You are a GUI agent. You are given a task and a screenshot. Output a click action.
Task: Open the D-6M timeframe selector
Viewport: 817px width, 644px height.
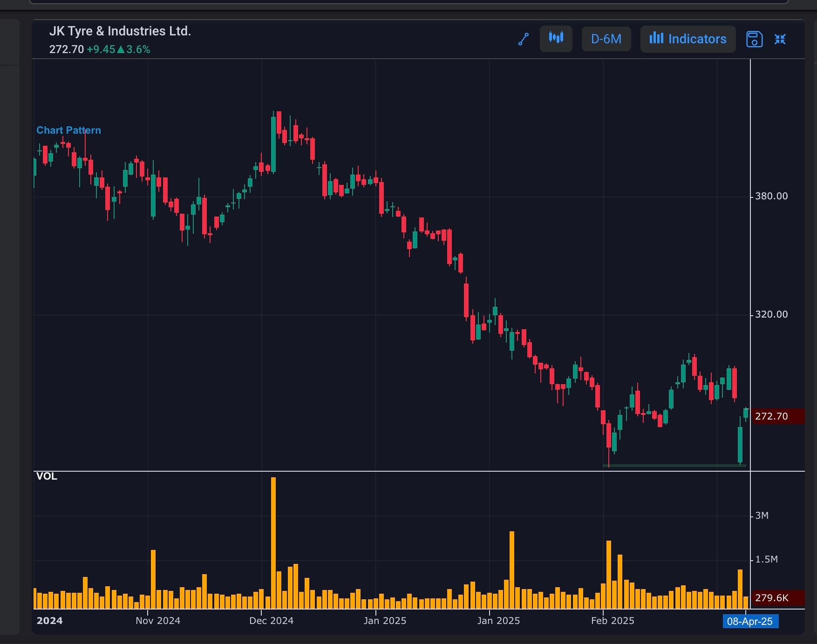point(606,39)
